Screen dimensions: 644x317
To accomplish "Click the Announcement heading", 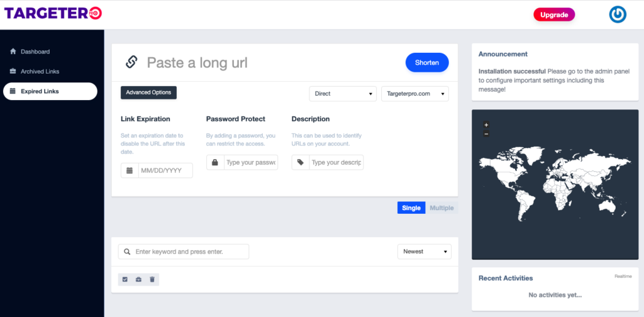I will pos(503,54).
